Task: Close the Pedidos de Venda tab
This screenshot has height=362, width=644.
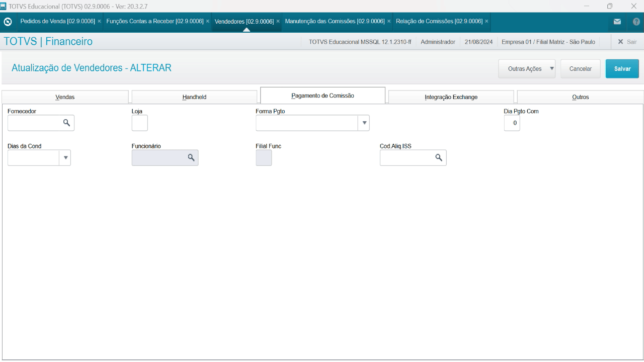Action: [x=99, y=22]
